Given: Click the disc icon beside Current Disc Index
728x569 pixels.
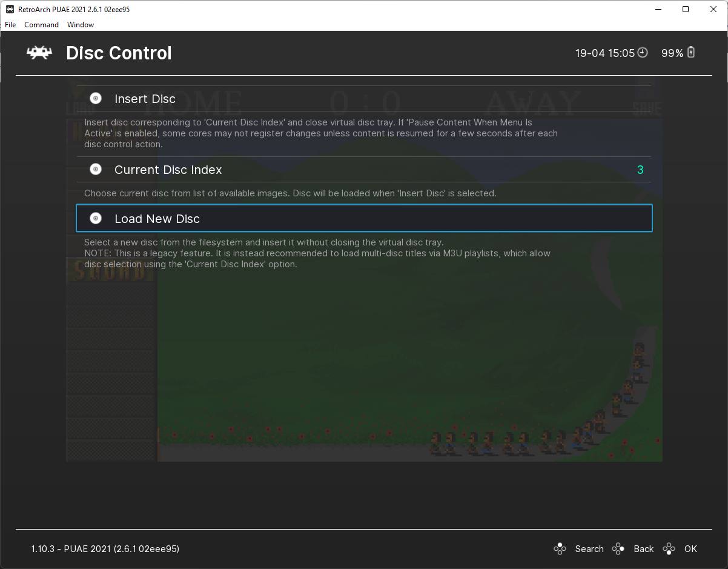Looking at the screenshot, I should (x=96, y=170).
